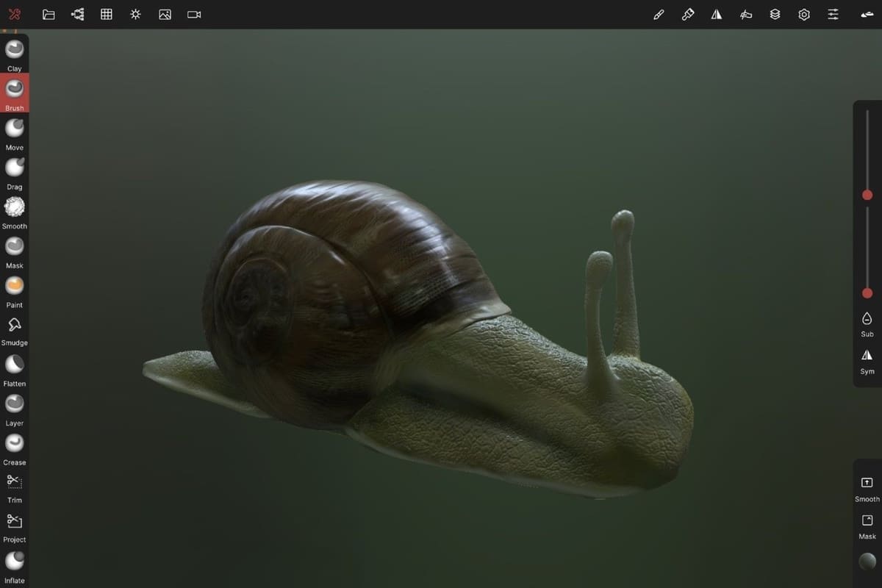
Task: Open the settings gear menu
Action: (x=804, y=15)
